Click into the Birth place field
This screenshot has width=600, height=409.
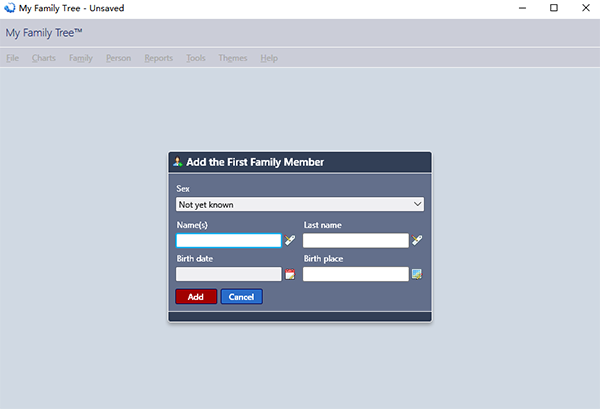click(355, 274)
